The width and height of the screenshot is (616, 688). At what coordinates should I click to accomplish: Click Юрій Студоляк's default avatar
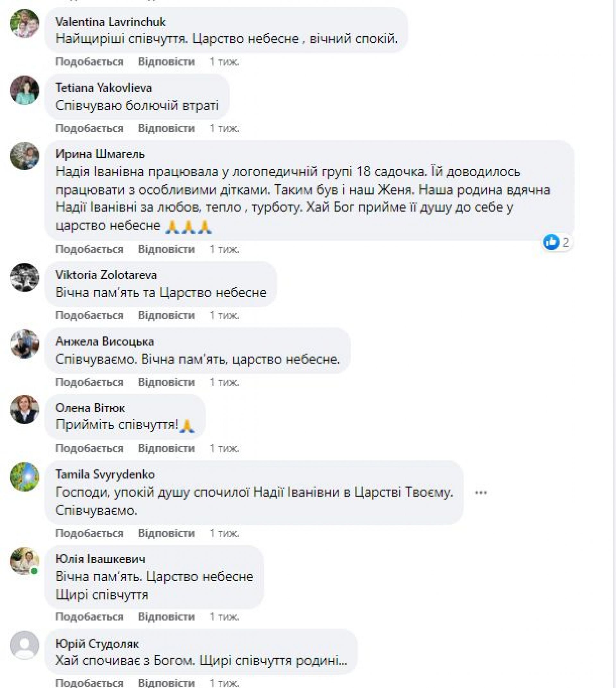tap(25, 645)
